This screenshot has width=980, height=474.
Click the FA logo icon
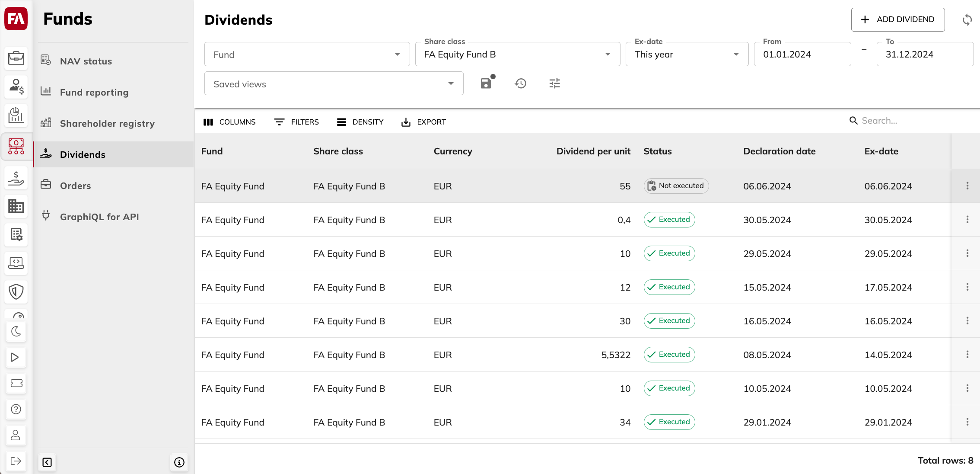16,19
